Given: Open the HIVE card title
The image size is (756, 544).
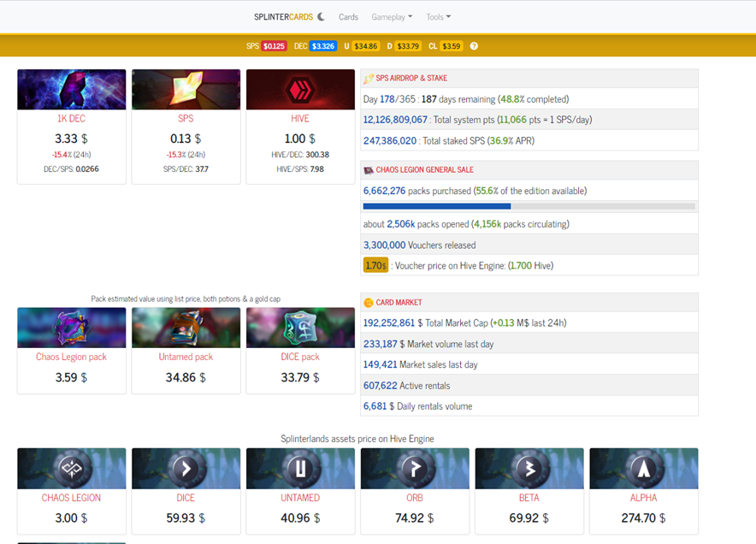Looking at the screenshot, I should [x=300, y=119].
